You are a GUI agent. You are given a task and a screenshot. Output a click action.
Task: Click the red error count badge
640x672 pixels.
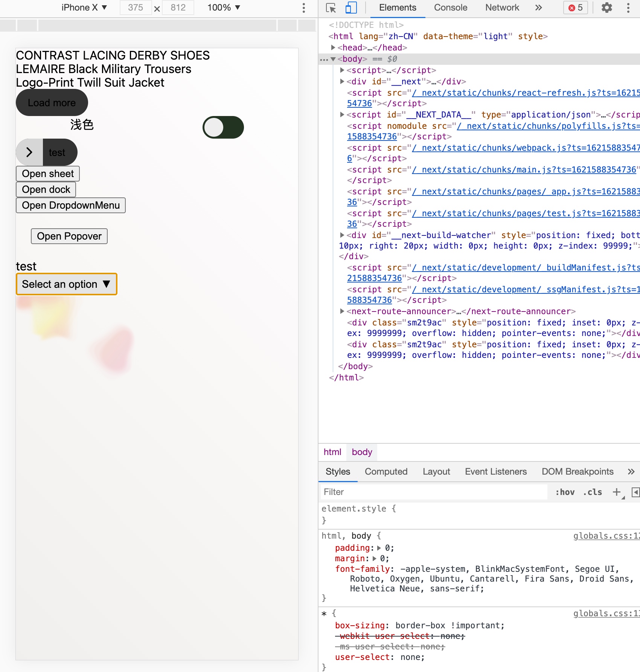click(x=575, y=8)
